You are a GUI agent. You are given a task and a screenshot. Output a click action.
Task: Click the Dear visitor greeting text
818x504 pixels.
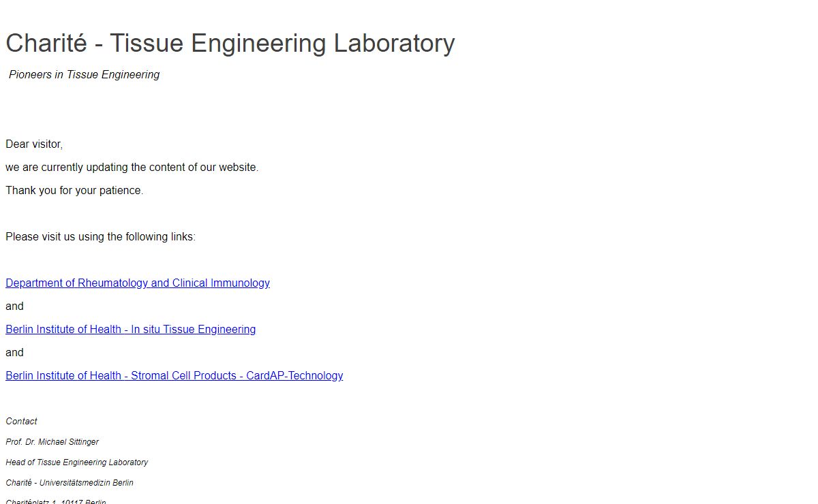click(34, 144)
